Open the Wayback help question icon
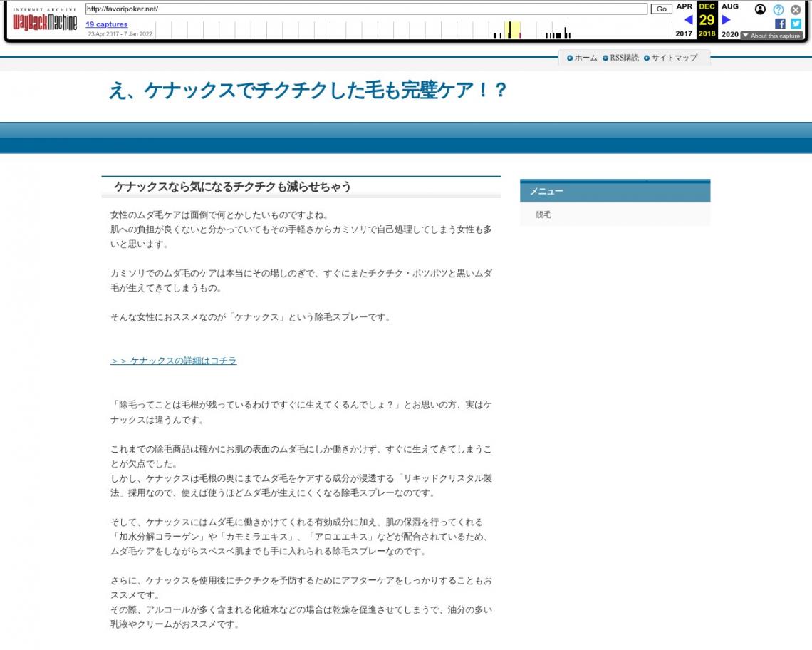 [x=779, y=9]
